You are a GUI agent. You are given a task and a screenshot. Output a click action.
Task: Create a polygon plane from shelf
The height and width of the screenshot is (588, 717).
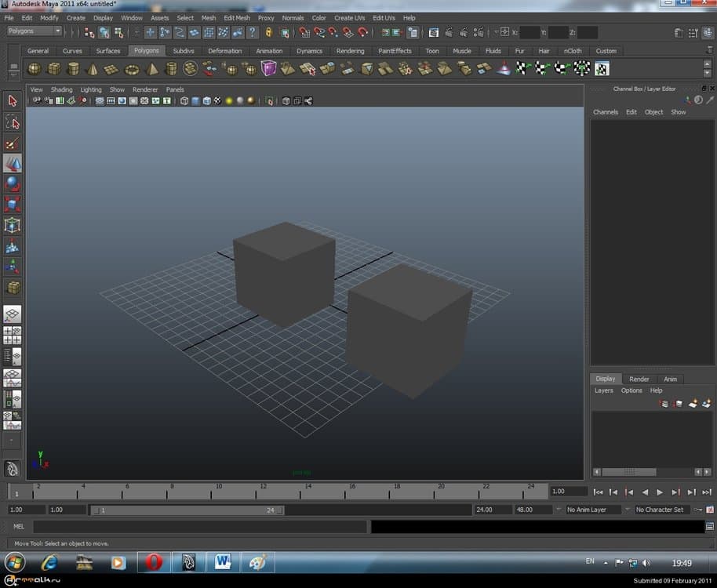click(111, 70)
